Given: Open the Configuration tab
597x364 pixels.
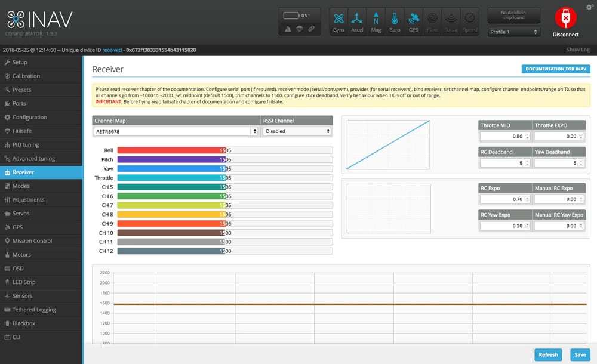Looking at the screenshot, I should tap(41, 117).
